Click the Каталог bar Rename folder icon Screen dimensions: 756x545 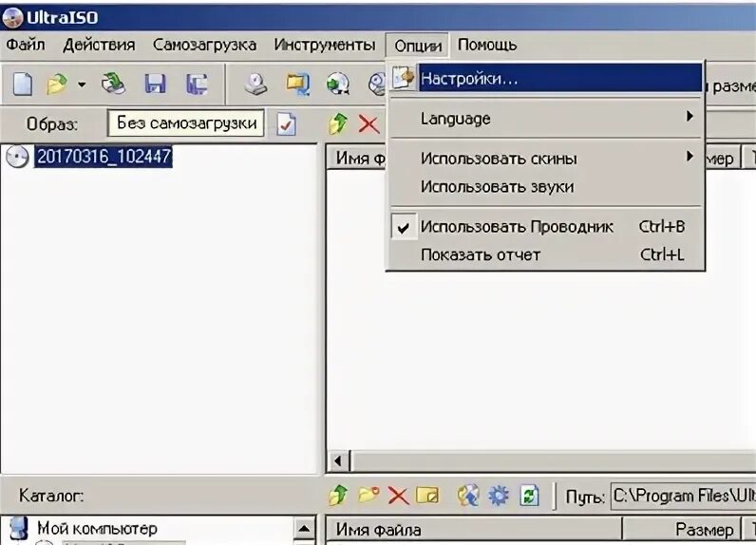click(427, 495)
